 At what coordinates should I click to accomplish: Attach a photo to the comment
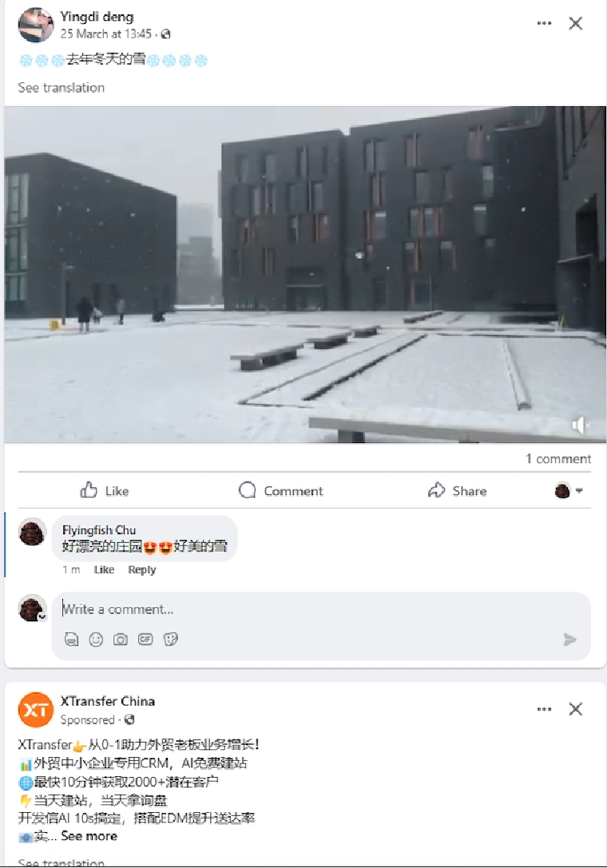[120, 640]
